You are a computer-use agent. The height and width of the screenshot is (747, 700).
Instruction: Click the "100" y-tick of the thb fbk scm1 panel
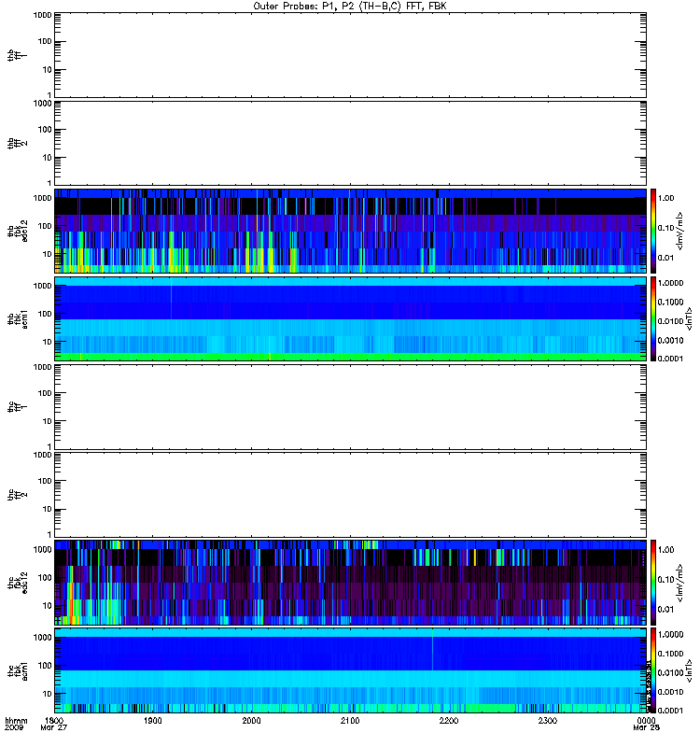coord(45,314)
